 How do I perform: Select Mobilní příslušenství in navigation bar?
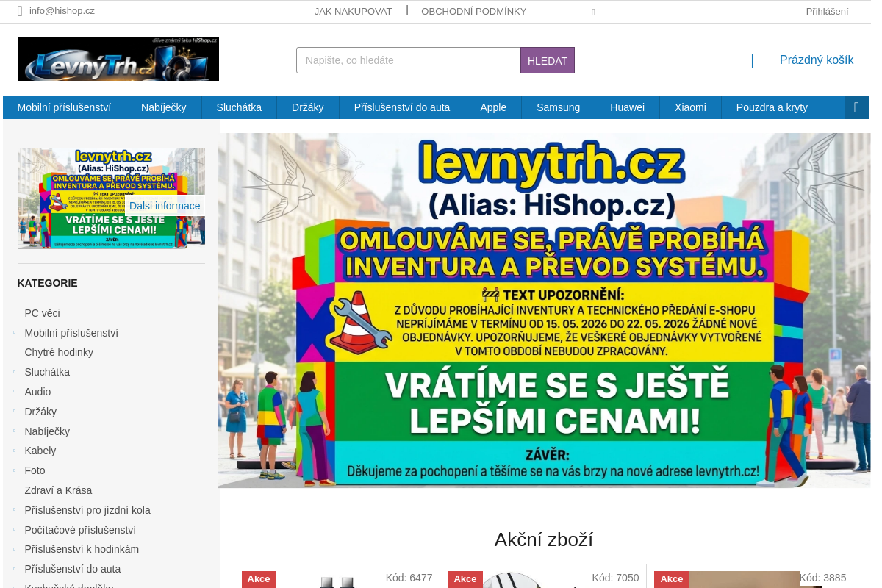tap(64, 107)
